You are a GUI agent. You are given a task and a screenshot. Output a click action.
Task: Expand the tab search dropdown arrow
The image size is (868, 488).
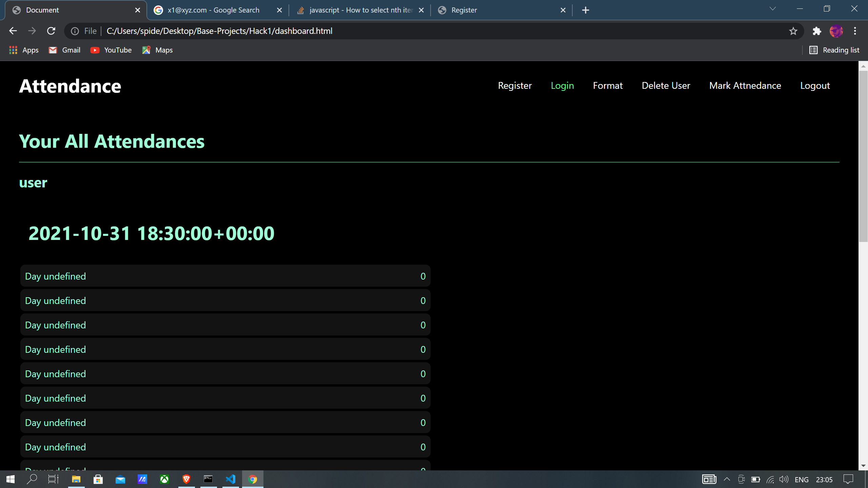coord(773,9)
